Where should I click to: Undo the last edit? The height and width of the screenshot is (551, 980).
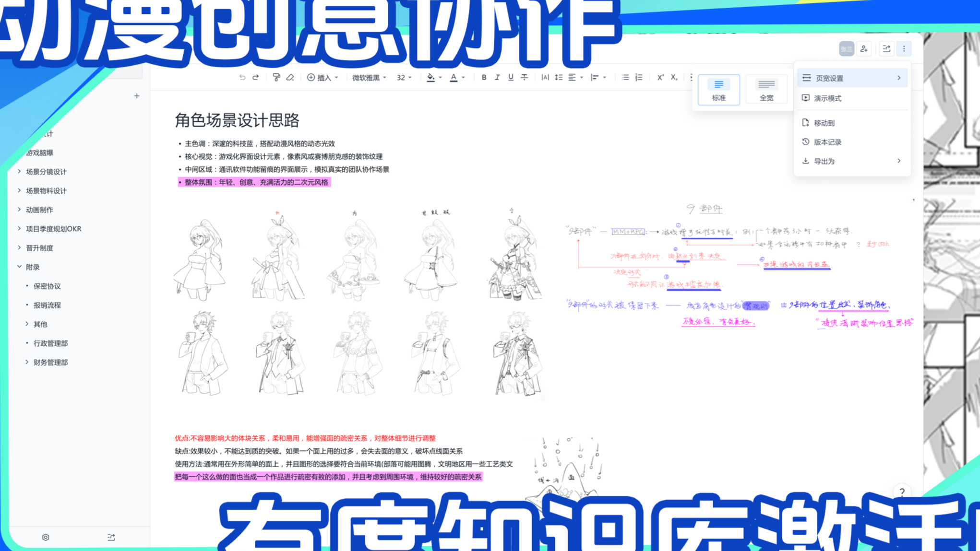[x=243, y=77]
